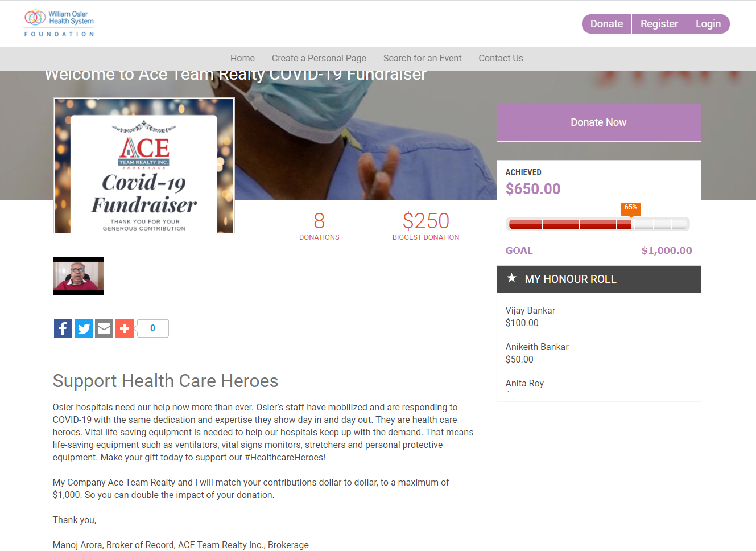Click the share counter showing 0
This screenshot has width=756, height=551.
point(152,328)
